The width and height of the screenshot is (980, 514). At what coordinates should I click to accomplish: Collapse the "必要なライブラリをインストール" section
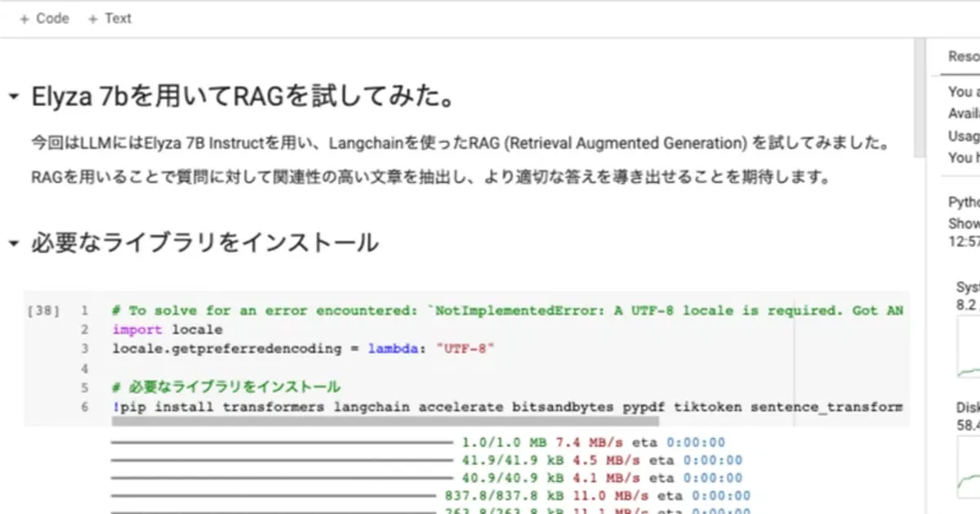click(x=11, y=242)
